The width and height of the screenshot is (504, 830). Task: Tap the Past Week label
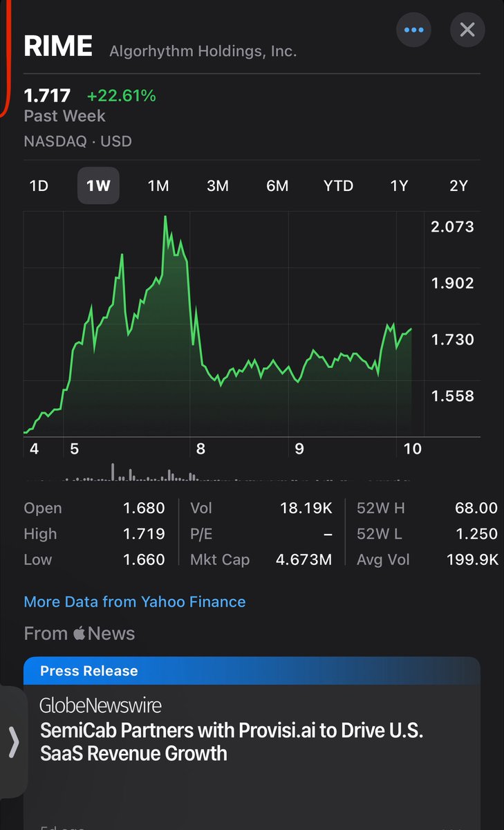tap(65, 116)
